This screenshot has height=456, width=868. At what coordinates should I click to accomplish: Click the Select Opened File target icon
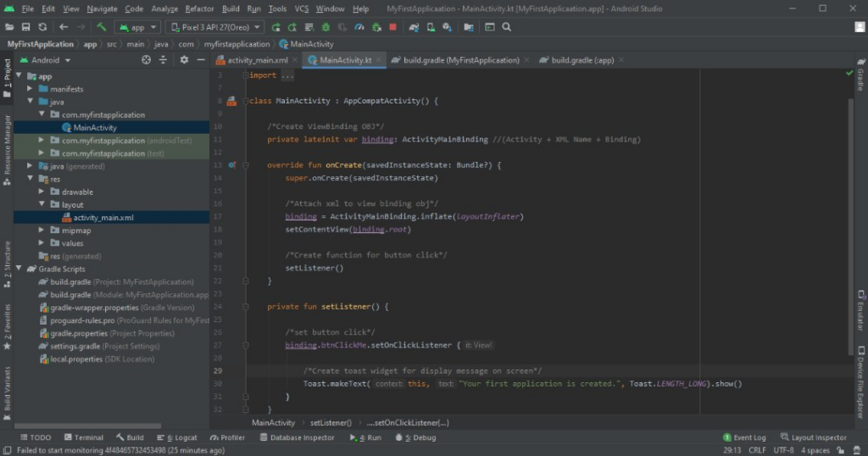click(x=146, y=60)
